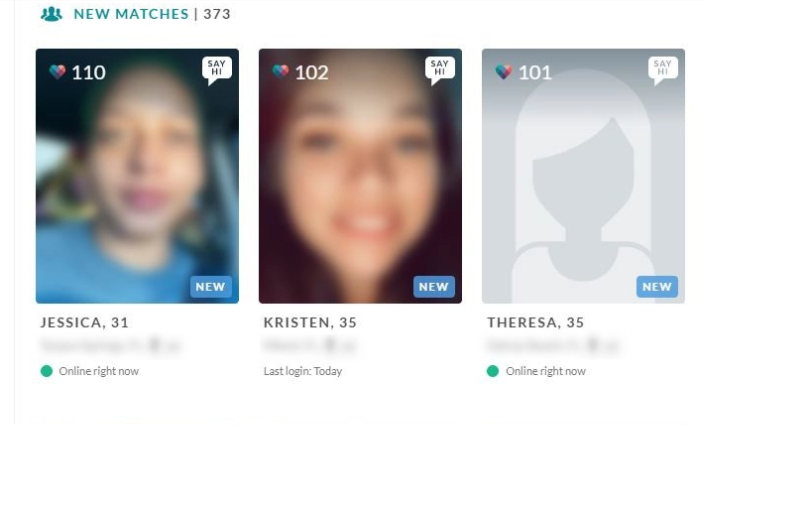
Task: Open the JESSICA, 31 name link
Action: pos(84,322)
